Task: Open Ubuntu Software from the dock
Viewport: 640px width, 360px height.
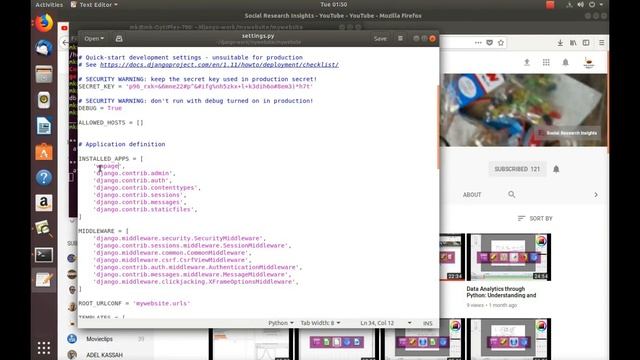Action: (44, 152)
